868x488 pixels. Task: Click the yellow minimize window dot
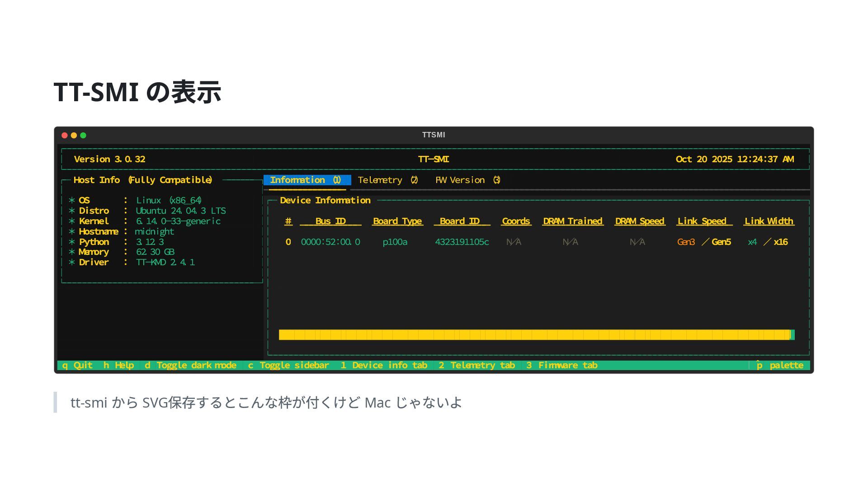(74, 136)
